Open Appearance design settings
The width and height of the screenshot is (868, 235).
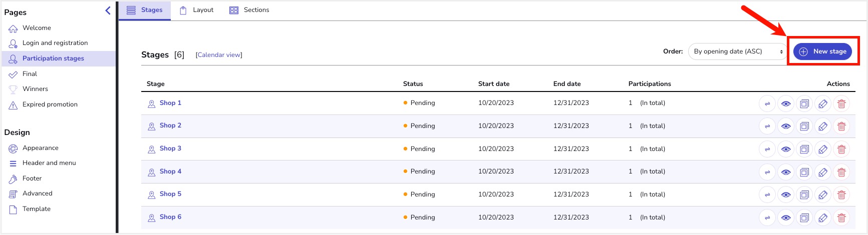(x=40, y=148)
